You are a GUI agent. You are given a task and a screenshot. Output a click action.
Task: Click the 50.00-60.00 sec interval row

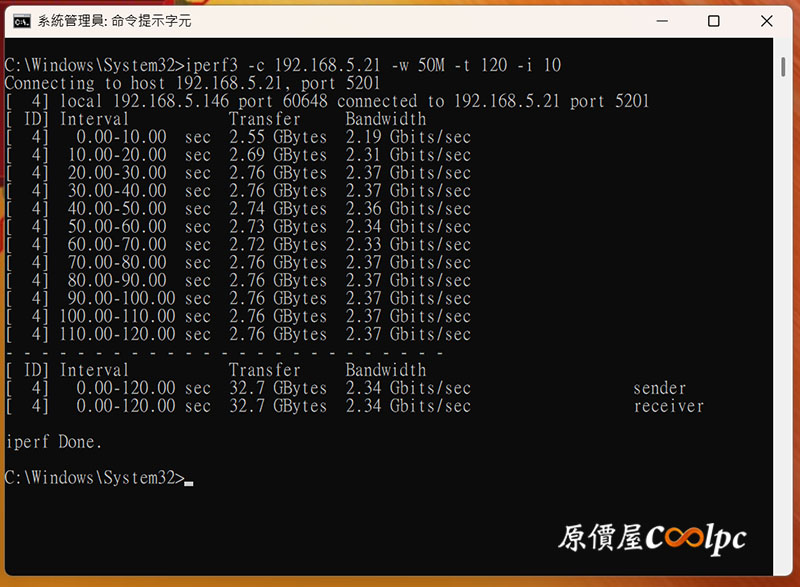tap(238, 226)
